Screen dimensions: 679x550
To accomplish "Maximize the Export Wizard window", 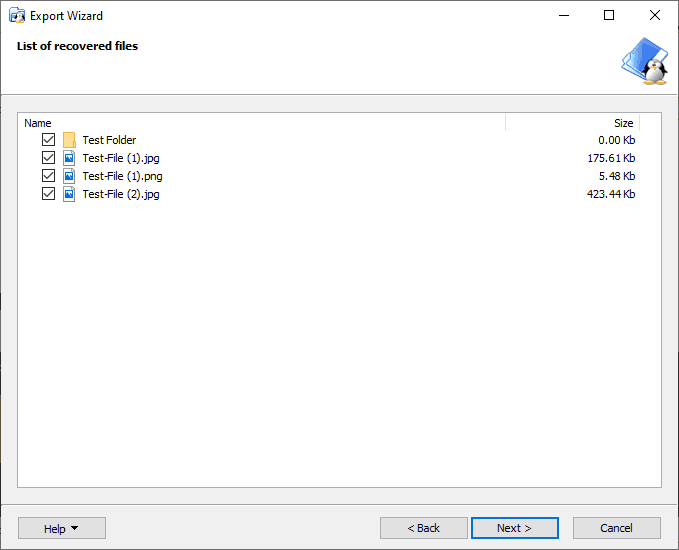I will click(609, 16).
